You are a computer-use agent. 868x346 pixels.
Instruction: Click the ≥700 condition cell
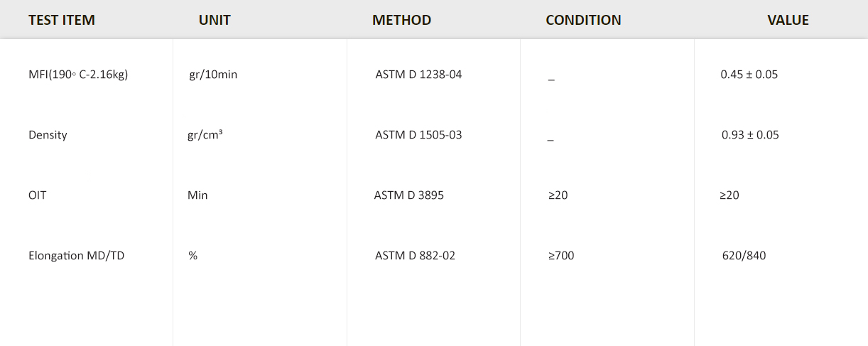click(x=561, y=255)
